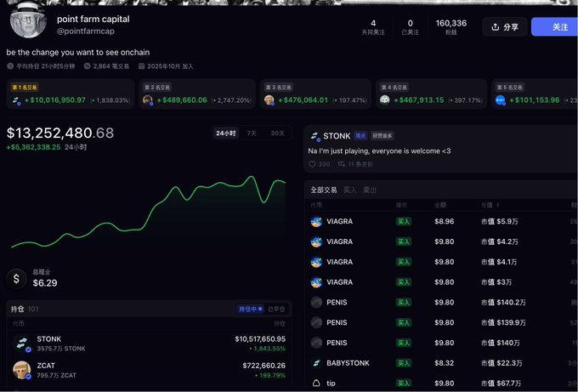This screenshot has height=392, width=578.
Task: Open the ZCAT holding worth $722,660.26
Action: click(149, 370)
